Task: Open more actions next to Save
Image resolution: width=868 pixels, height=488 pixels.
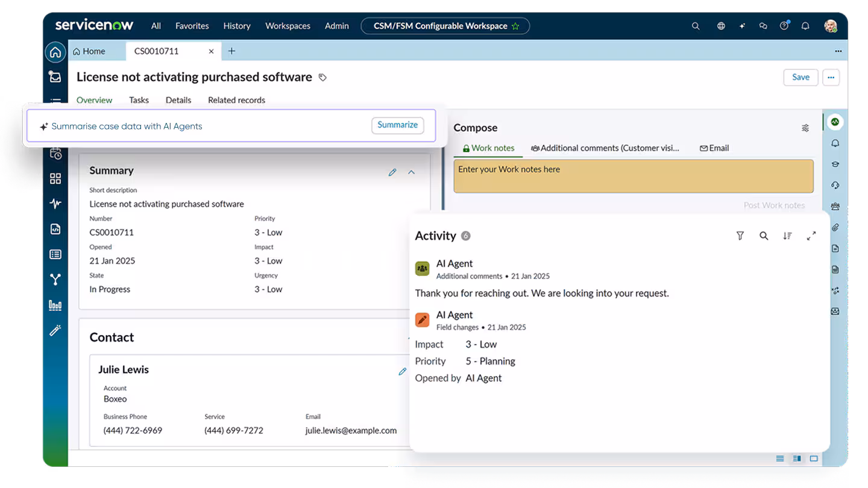Action: coord(831,77)
